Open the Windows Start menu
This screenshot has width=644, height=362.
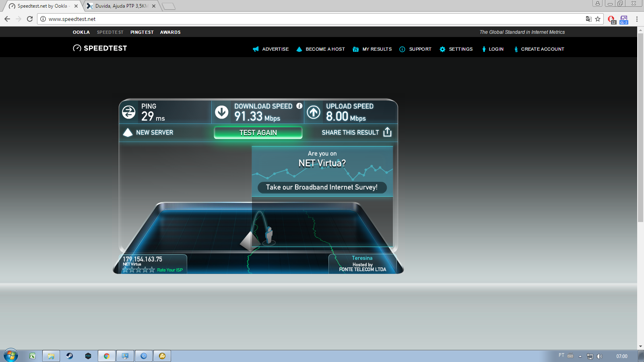pos(11,356)
